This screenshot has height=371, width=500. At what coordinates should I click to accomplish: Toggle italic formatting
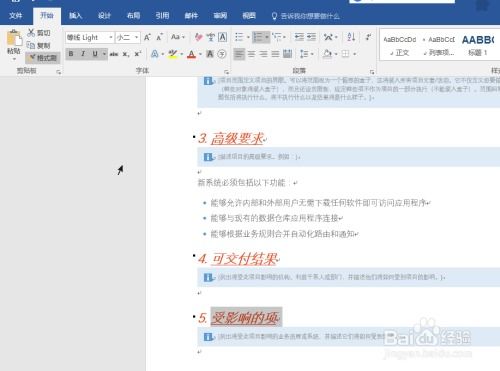[x=83, y=54]
